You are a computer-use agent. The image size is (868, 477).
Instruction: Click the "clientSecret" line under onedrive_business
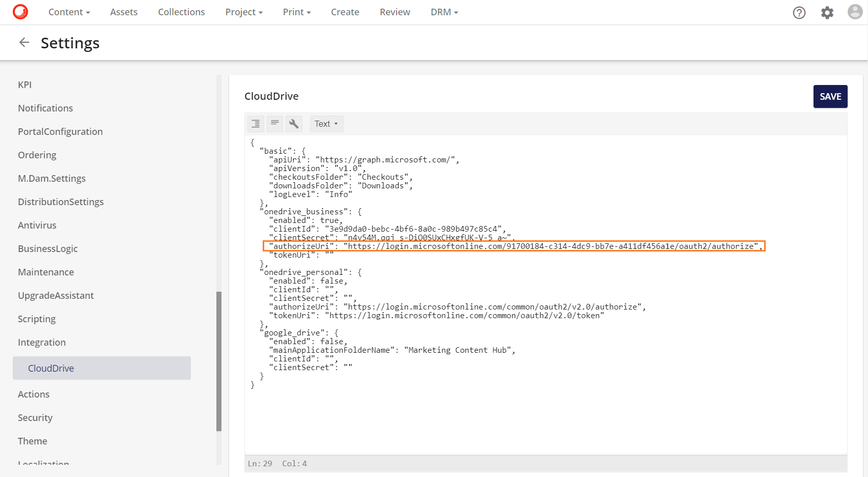392,238
